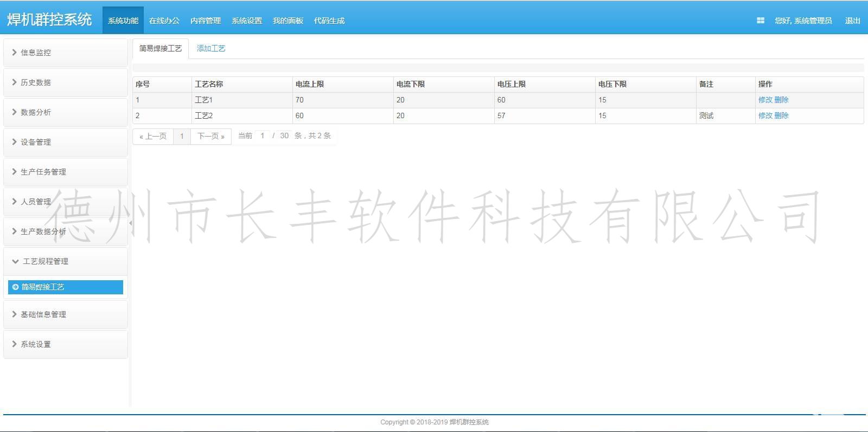Click the 上一页 pagination button
Viewport: 868px width, 432px height.
153,136
